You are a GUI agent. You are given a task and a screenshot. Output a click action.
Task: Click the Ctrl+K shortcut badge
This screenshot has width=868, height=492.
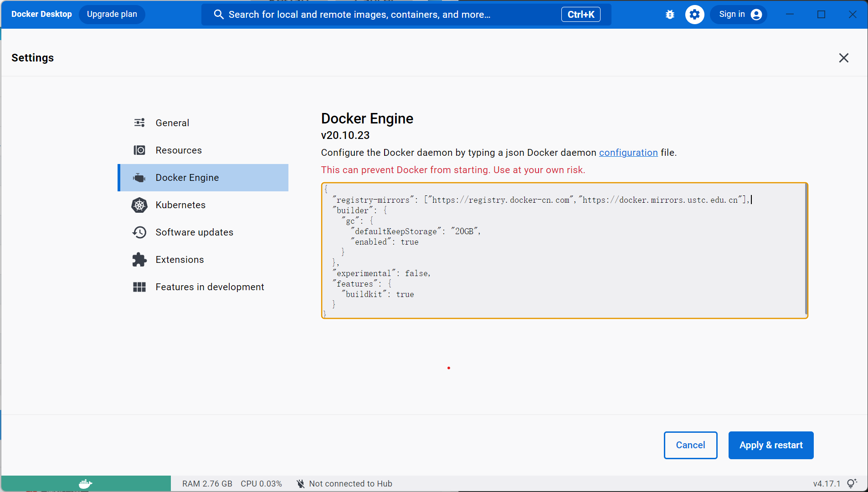[581, 15]
